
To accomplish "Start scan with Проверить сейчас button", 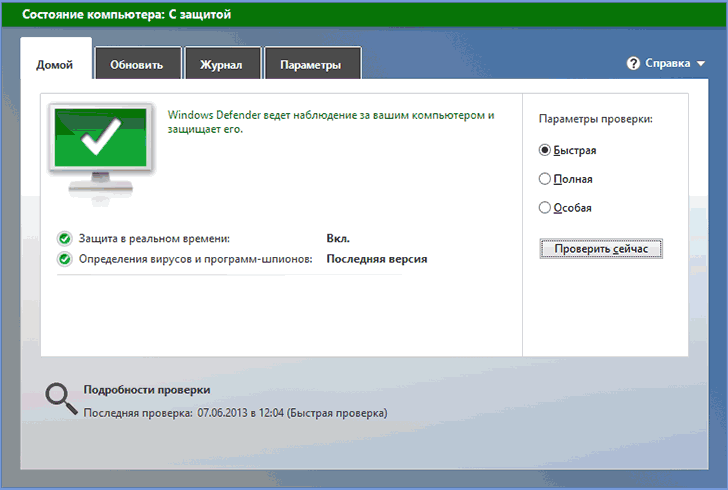I will [601, 248].
